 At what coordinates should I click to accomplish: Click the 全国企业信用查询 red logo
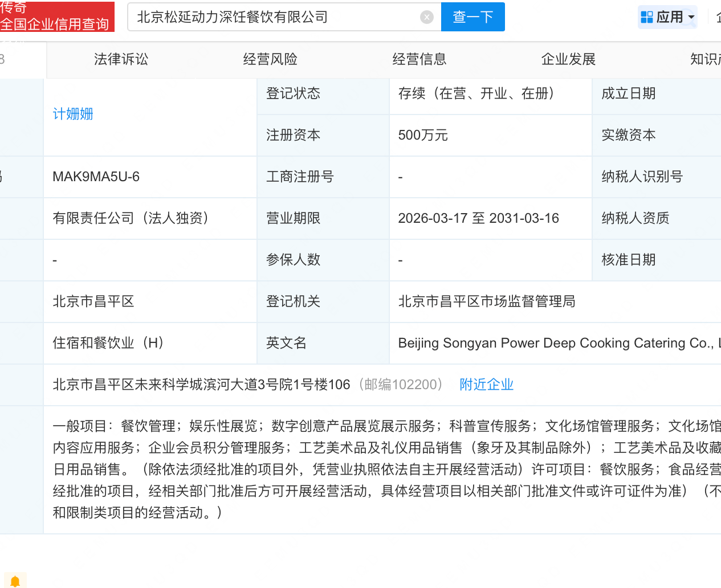click(x=56, y=17)
